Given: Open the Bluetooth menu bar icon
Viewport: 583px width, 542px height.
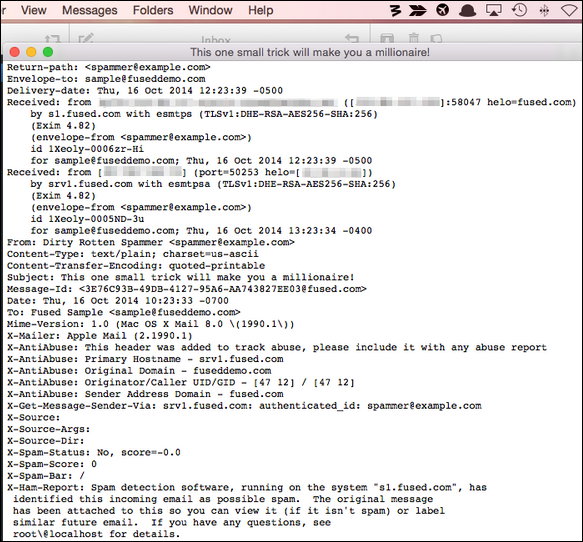Looking at the screenshot, I should coord(544,10).
